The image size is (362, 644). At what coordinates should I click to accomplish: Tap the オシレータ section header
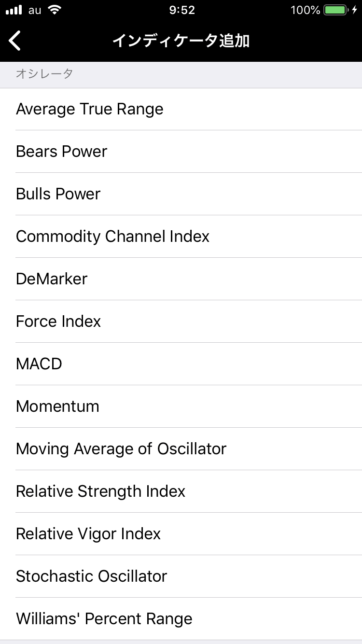point(44,74)
